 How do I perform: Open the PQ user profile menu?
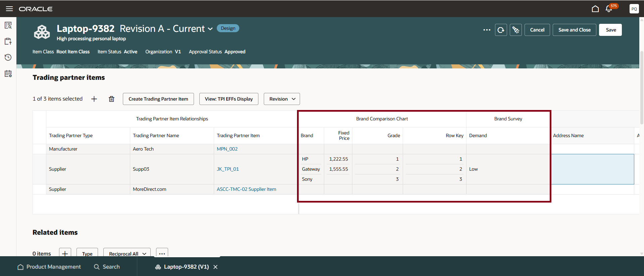[634, 9]
